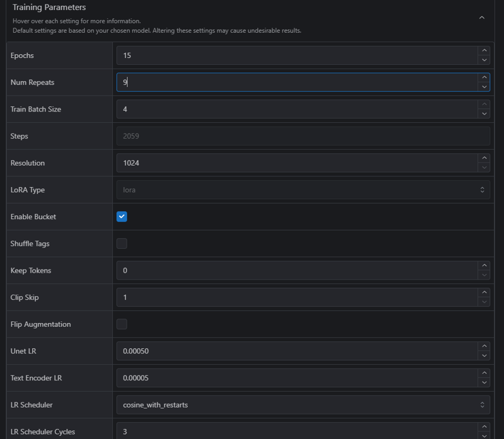The height and width of the screenshot is (439, 504).
Task: Decrease Text Encoder LR with the down arrow
Action: click(x=484, y=383)
